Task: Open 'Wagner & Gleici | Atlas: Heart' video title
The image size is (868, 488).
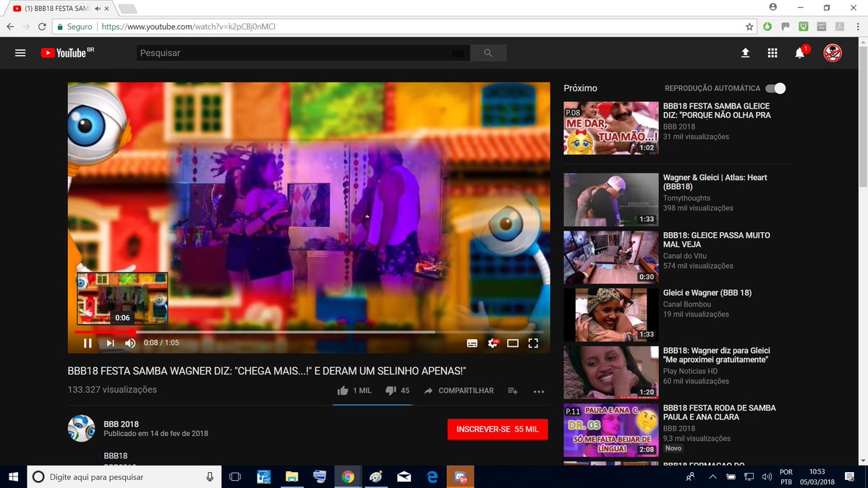Action: pyautogui.click(x=715, y=182)
